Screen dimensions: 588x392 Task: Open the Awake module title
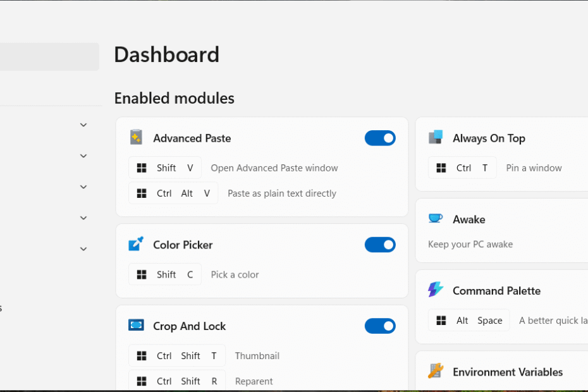tap(469, 219)
